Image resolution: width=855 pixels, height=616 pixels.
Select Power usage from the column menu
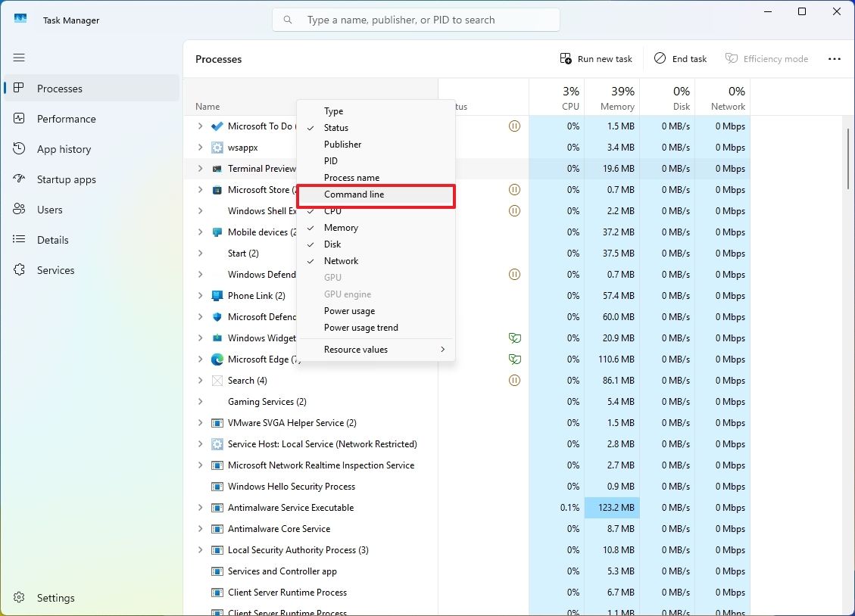coord(349,310)
